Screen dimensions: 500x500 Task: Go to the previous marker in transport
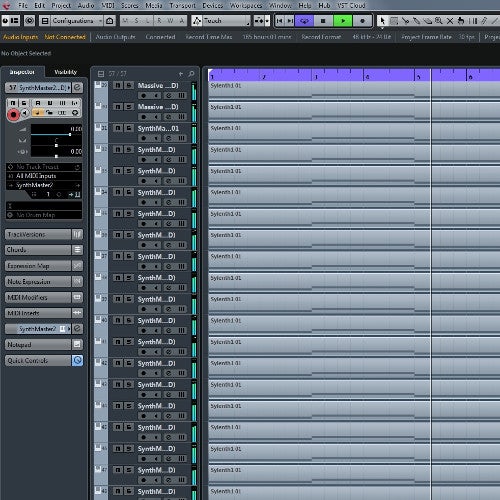point(280,21)
